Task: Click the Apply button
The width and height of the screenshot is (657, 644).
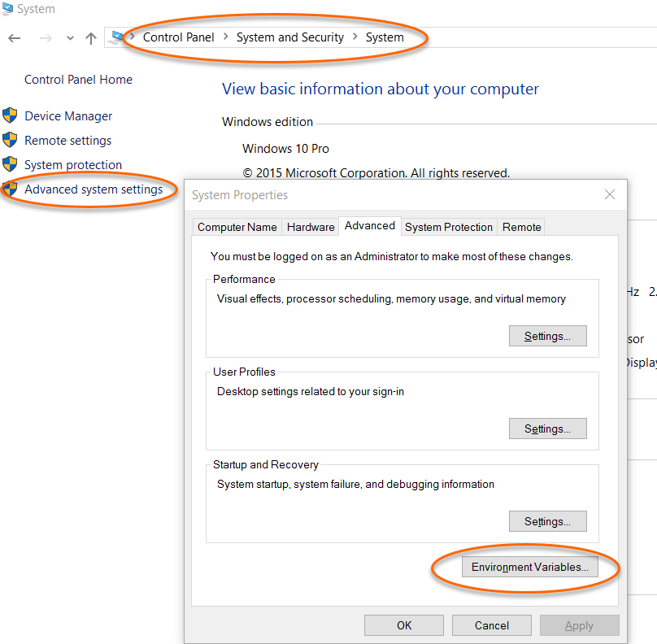Action: pyautogui.click(x=580, y=625)
